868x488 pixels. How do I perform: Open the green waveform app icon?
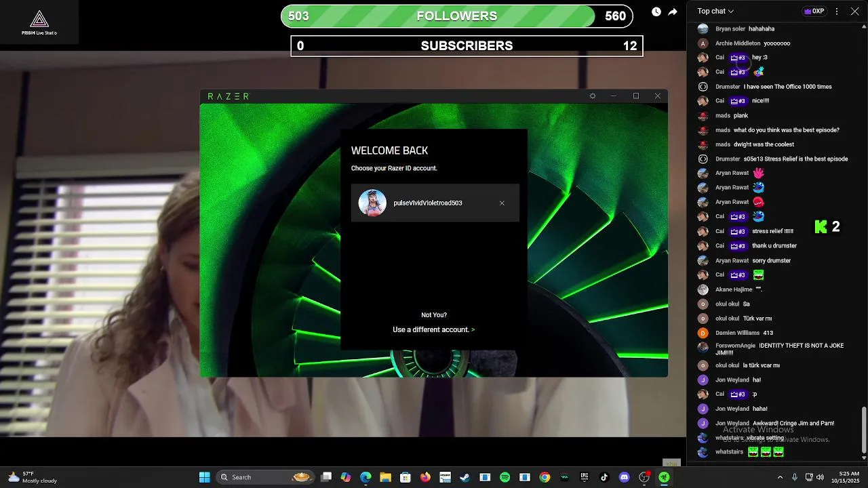tap(564, 477)
